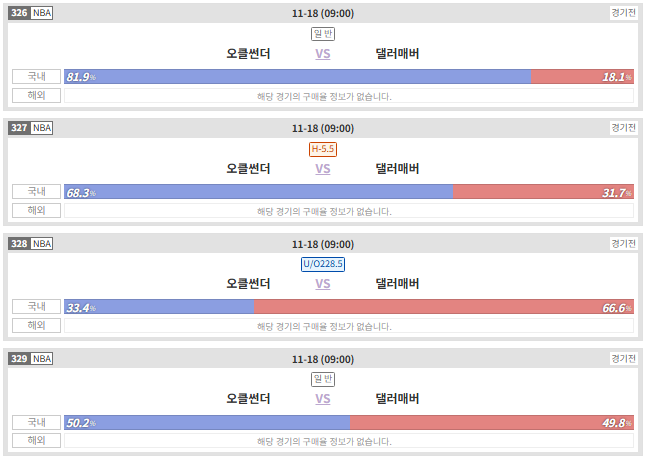Click the 327 NBA game badge
This screenshot has height=462, width=650.
31,128
